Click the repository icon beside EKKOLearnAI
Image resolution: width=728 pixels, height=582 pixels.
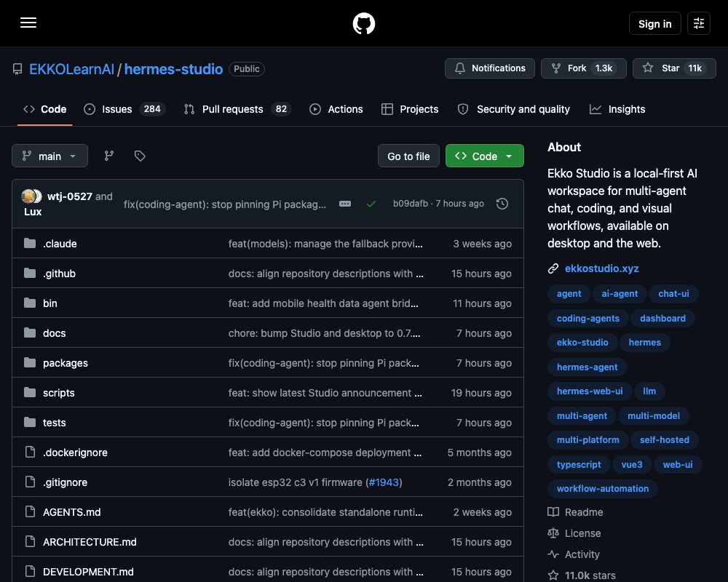pos(17,69)
